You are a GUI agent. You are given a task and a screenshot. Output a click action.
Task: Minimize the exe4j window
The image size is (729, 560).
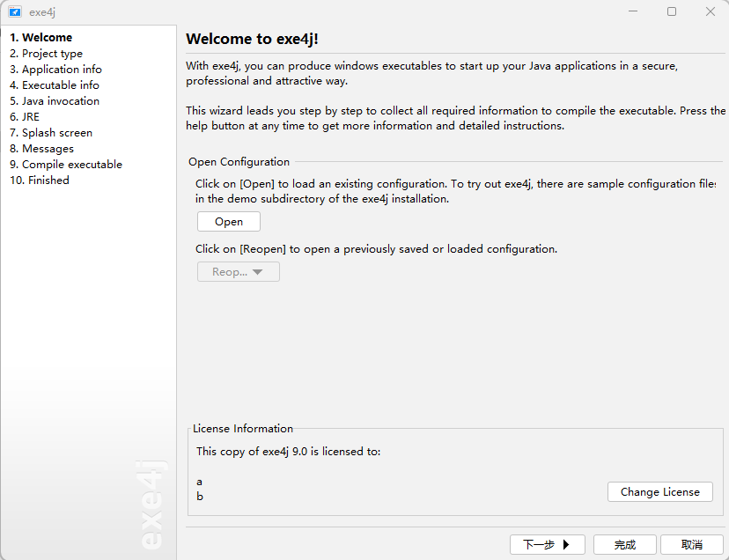[x=633, y=11]
